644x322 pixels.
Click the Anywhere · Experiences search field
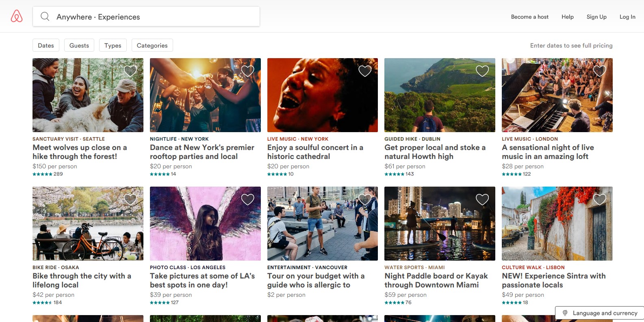[x=154, y=17]
